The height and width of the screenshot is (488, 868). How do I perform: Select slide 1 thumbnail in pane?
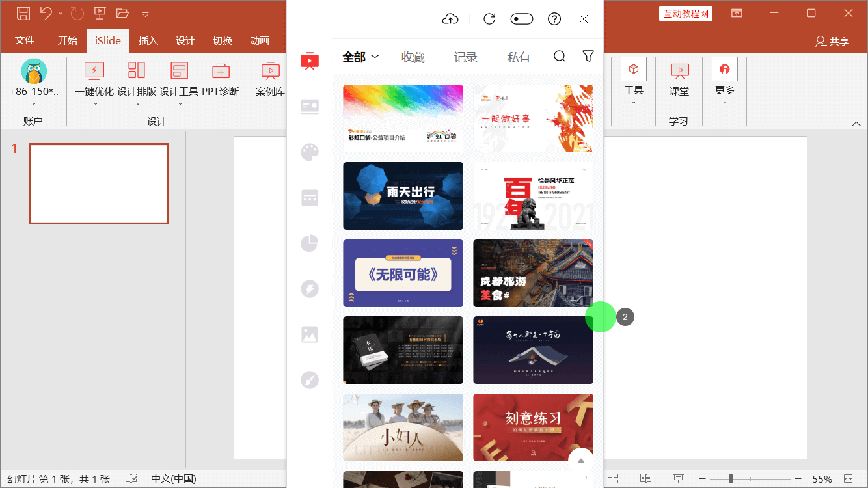tap(99, 183)
